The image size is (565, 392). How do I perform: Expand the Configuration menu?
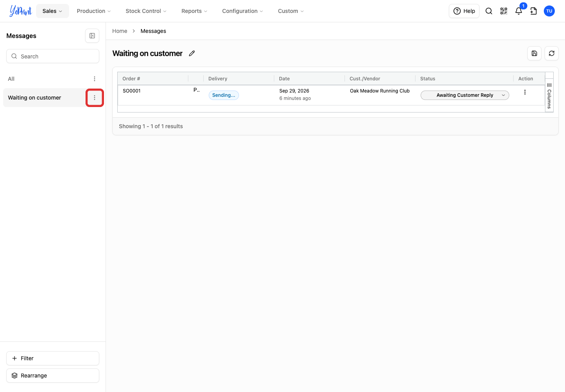pos(242,11)
